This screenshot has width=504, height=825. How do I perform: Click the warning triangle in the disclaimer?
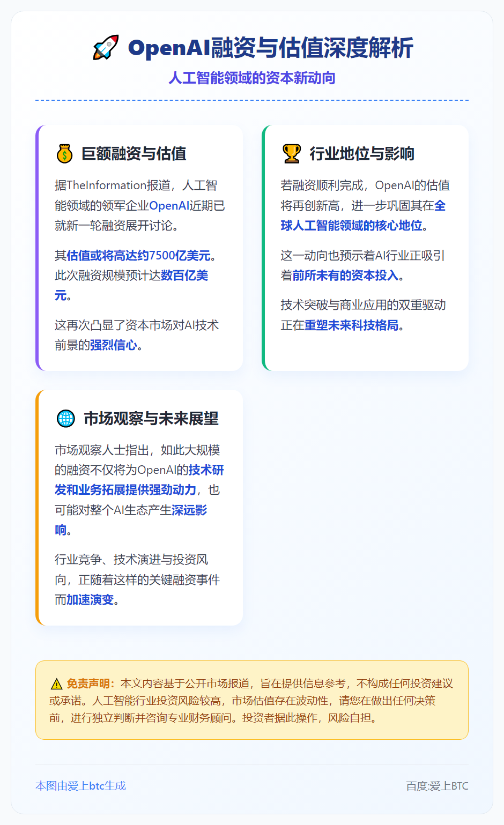tap(56, 684)
